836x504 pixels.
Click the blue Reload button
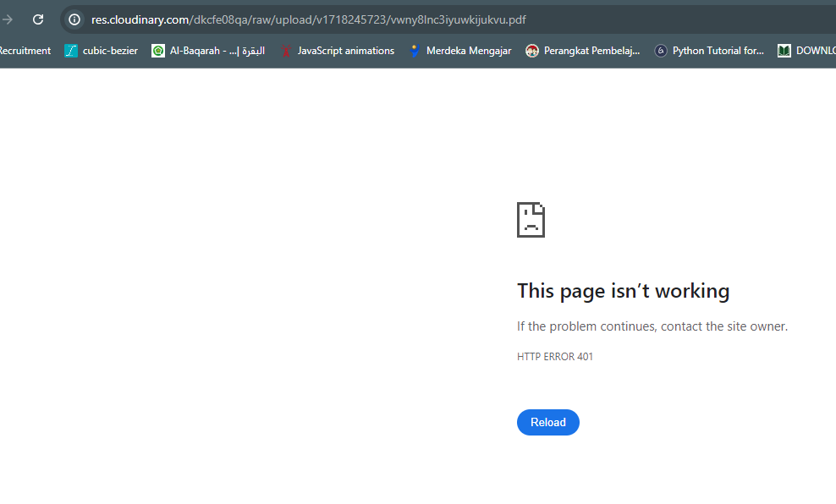point(548,423)
